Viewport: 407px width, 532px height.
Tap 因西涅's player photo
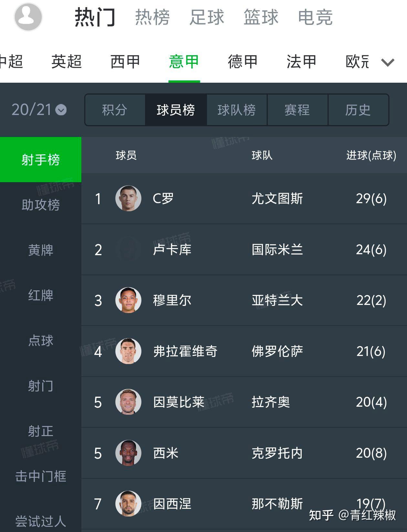click(x=128, y=504)
